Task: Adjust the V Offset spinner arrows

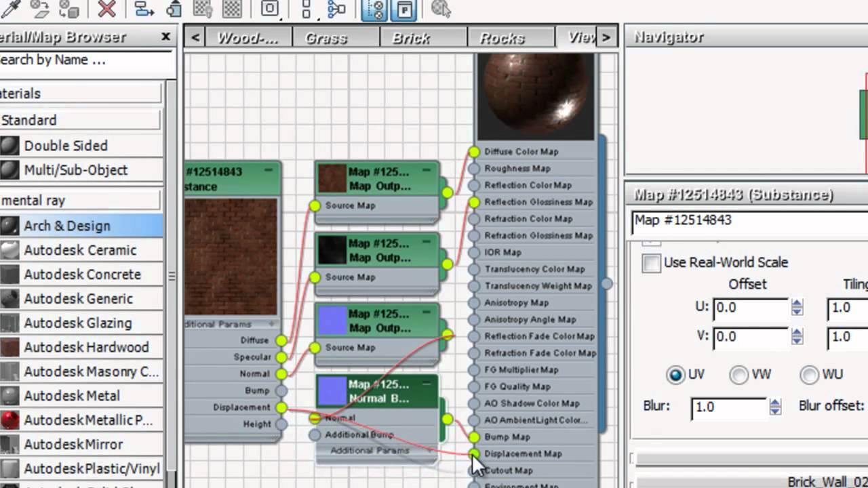Action: click(x=797, y=336)
